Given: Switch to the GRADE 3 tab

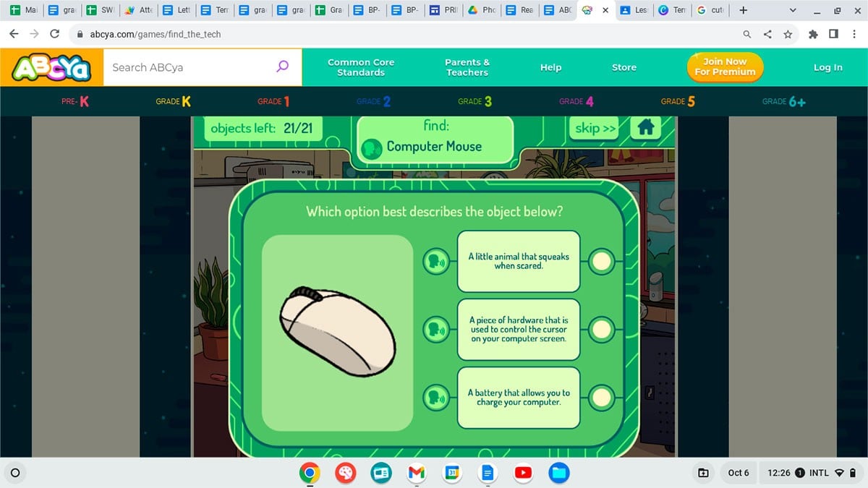Looking at the screenshot, I should [474, 101].
